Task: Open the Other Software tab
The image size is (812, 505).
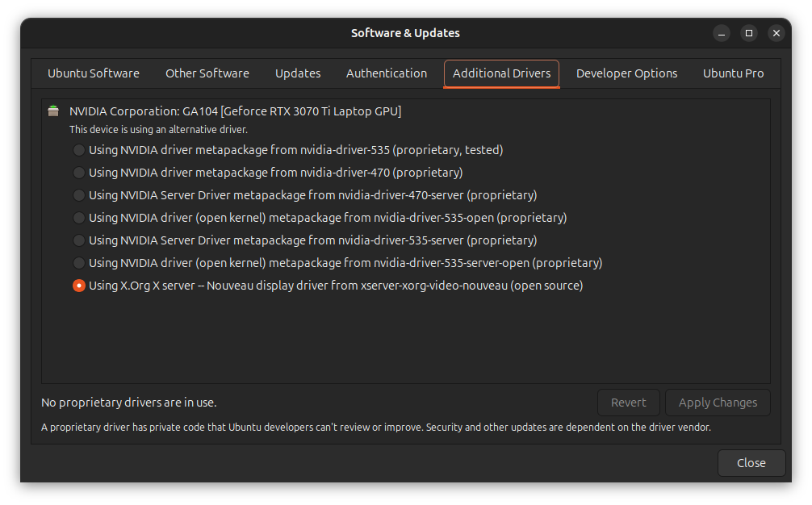Action: tap(207, 73)
